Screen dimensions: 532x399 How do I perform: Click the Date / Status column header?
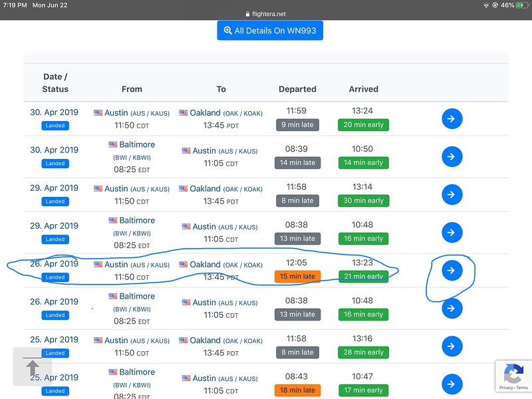pyautogui.click(x=55, y=82)
